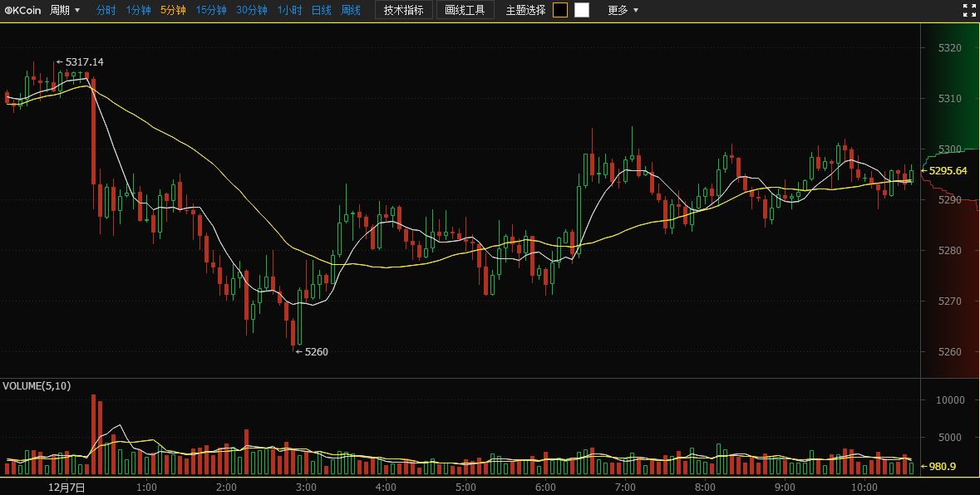Click the 12月7日 date axis label

[66, 487]
